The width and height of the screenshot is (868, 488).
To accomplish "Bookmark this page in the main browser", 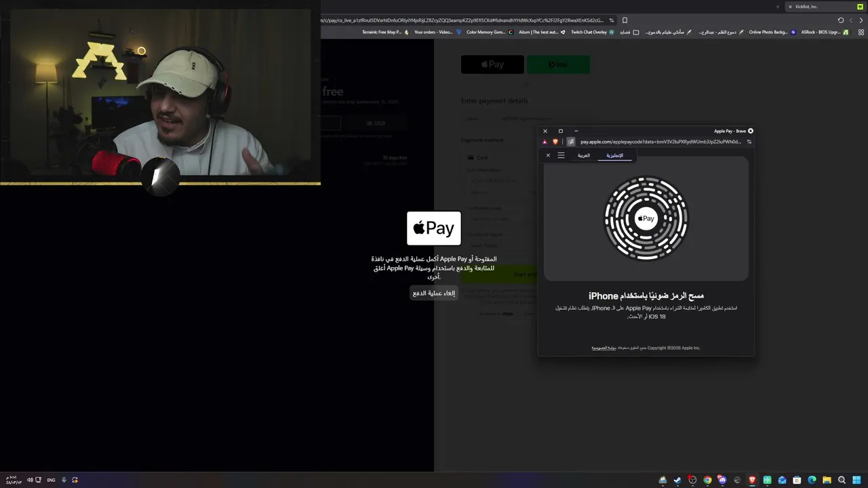I will [x=625, y=20].
